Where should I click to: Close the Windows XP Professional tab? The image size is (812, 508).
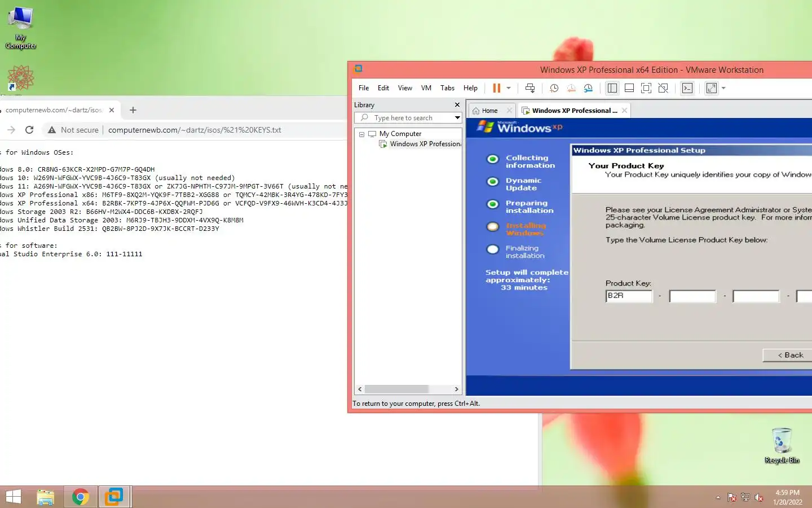(x=624, y=111)
